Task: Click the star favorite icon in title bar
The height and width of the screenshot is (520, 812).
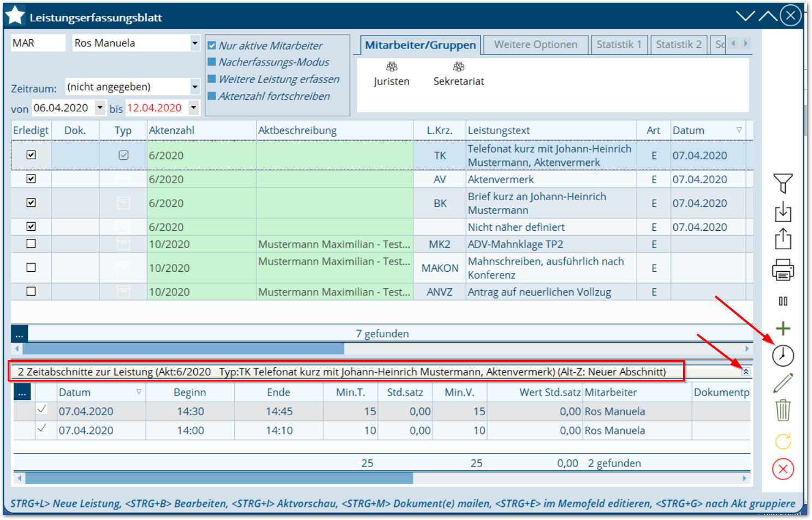Action: click(x=15, y=15)
